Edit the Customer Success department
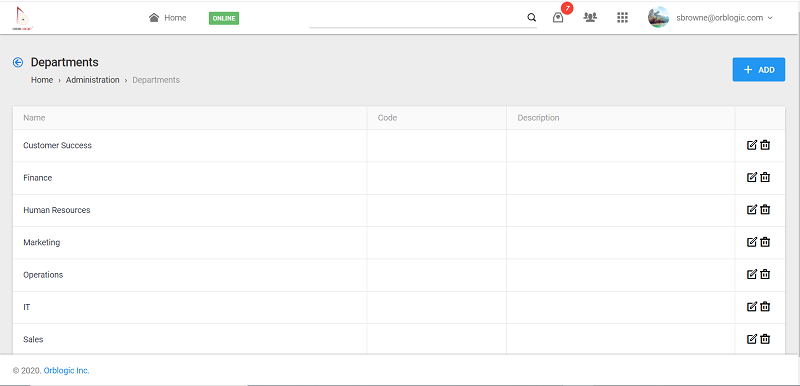This screenshot has width=800, height=386. [752, 145]
